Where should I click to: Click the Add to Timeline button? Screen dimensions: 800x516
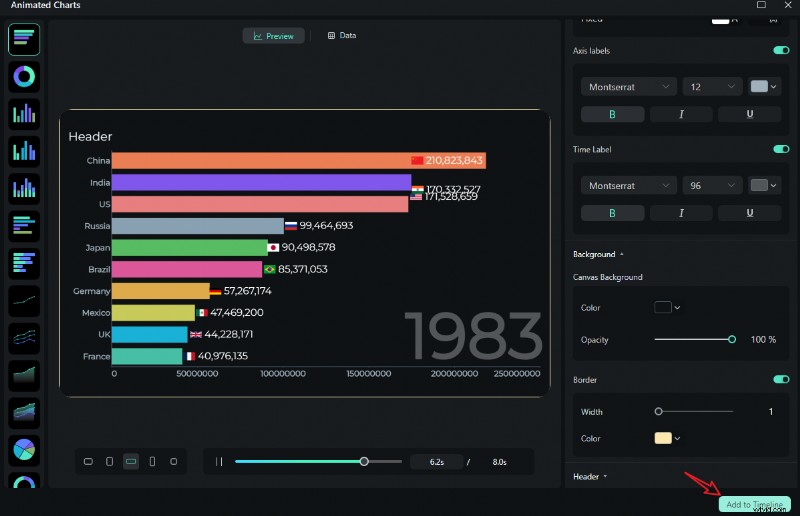754,504
